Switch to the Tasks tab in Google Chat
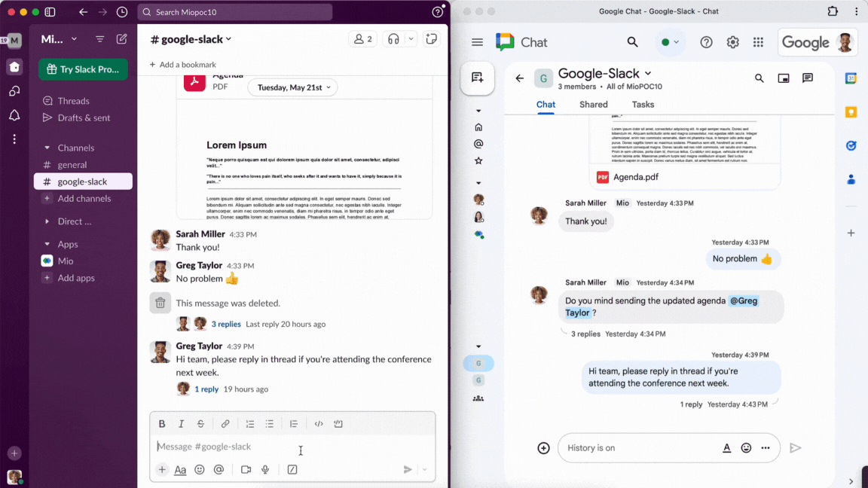The image size is (868, 488). (643, 105)
